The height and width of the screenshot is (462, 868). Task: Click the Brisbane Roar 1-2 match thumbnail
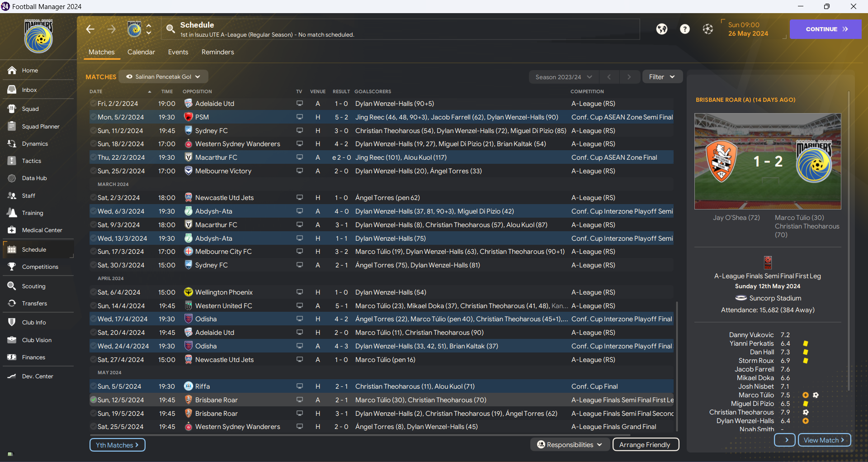point(768,161)
